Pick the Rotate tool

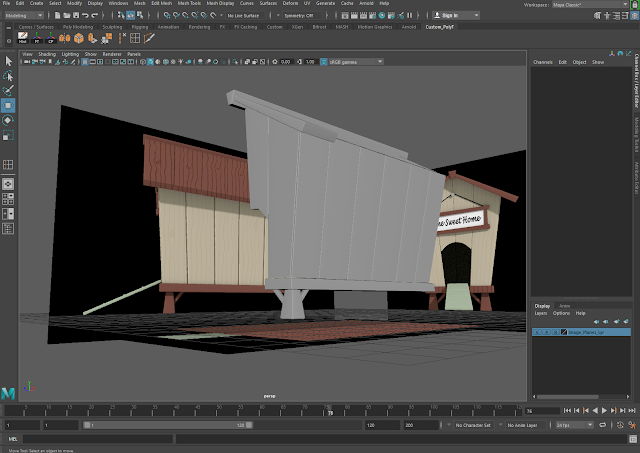(8, 120)
